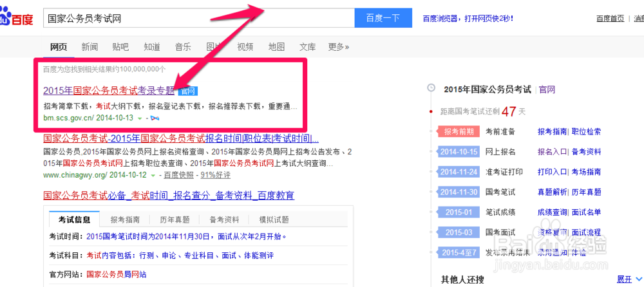Viewport: 644px width, 287px height.
Task: Expand the green arrow next to 2014-10-12
Action: coord(153,175)
